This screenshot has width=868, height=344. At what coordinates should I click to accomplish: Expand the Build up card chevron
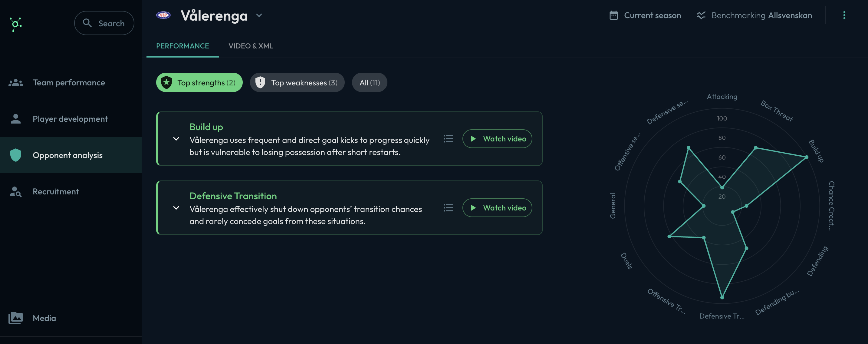tap(176, 139)
